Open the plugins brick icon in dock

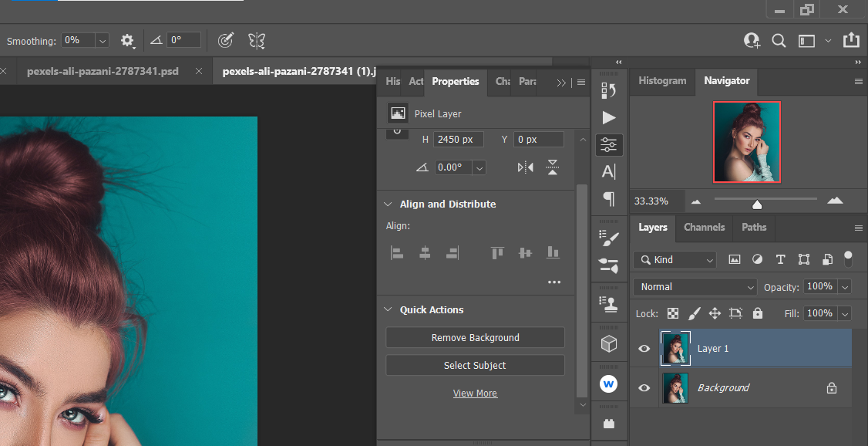pos(609,424)
